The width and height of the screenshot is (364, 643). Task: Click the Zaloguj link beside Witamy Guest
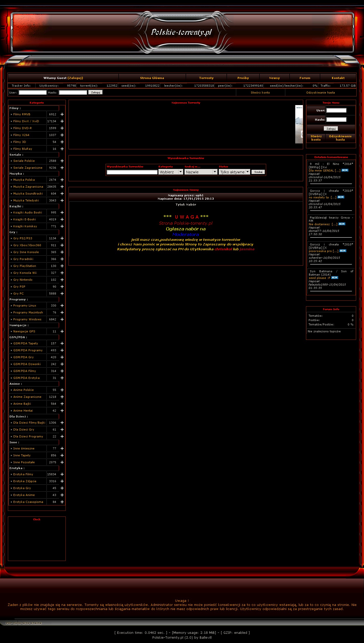pos(75,78)
